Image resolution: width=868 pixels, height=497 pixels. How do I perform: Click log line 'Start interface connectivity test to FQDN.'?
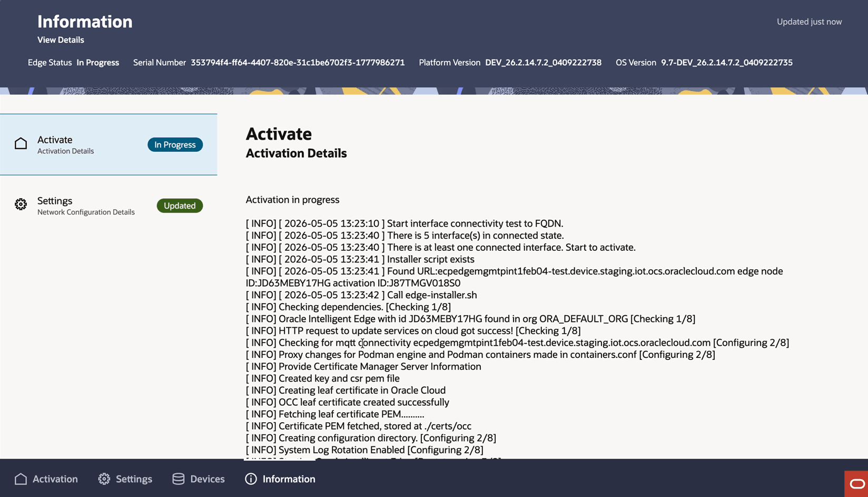coord(405,223)
